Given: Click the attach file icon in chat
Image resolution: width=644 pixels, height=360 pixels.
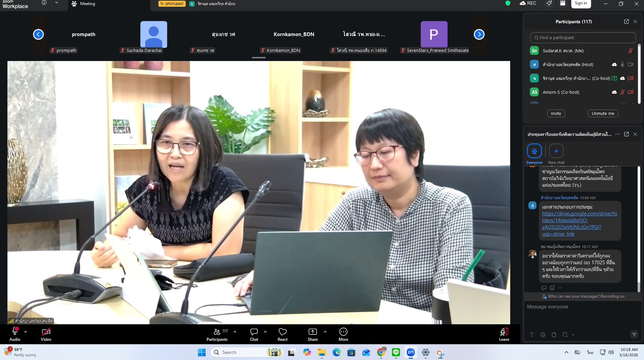Looking at the screenshot, I should [x=554, y=335].
